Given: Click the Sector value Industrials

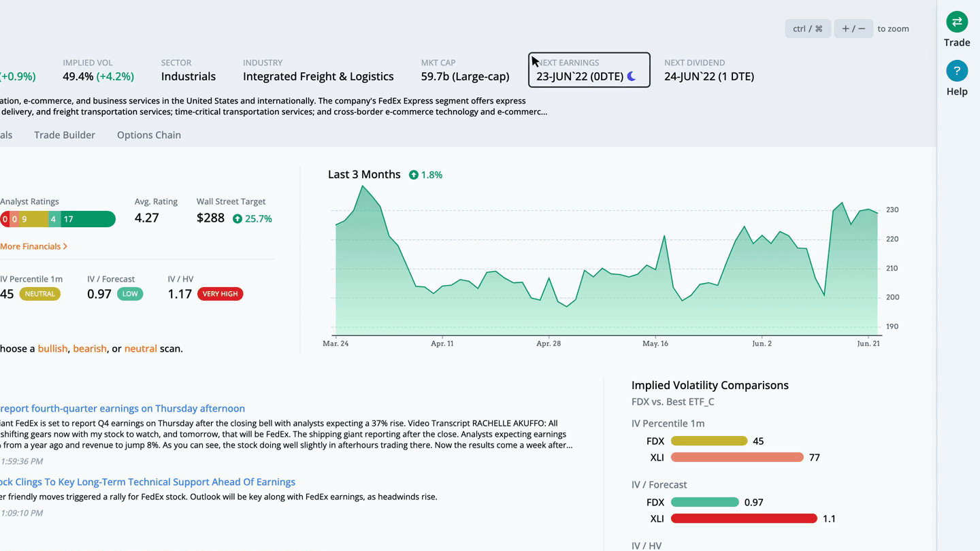Looking at the screenshot, I should [x=189, y=76].
